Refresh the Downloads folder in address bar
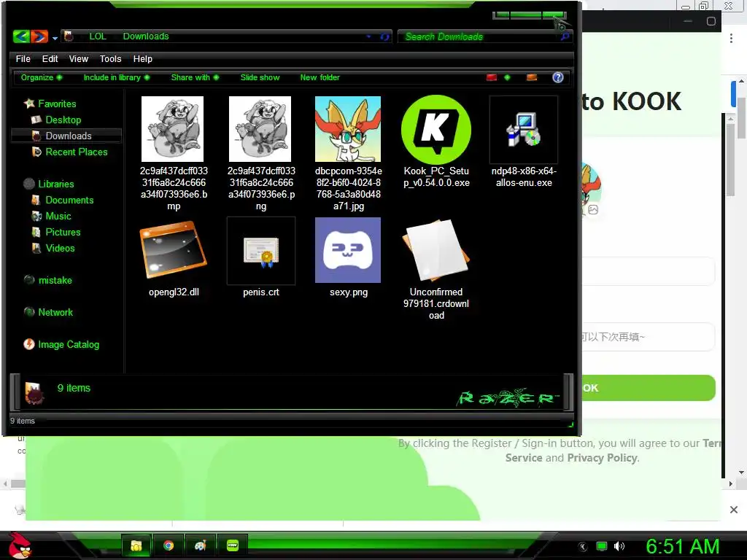 385,36
